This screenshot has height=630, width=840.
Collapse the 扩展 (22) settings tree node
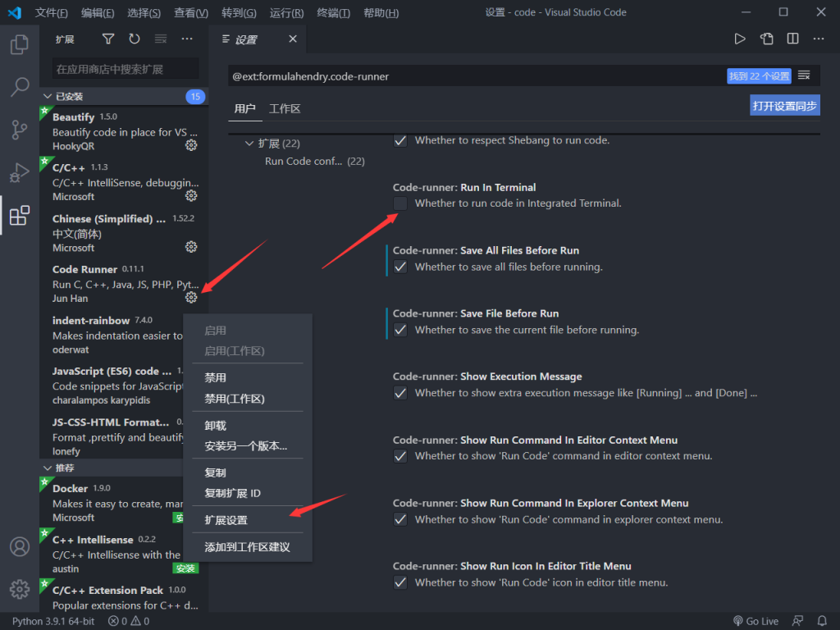[x=249, y=144]
